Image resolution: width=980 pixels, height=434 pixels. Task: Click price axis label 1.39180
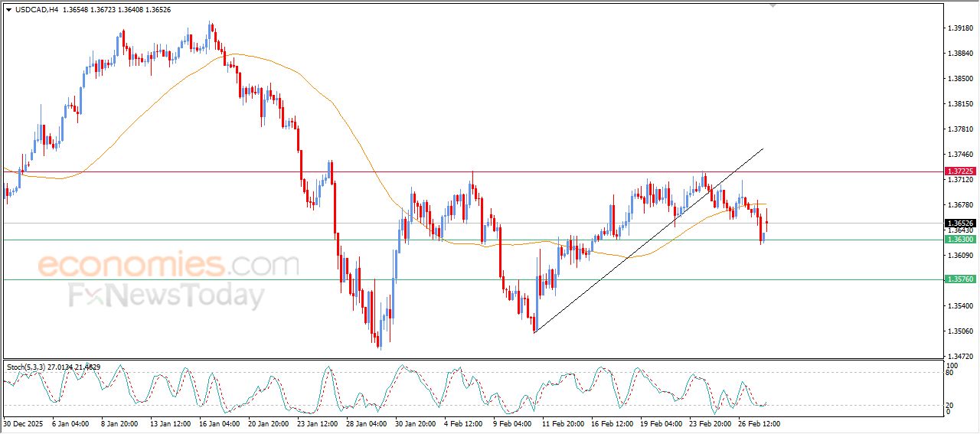point(960,28)
